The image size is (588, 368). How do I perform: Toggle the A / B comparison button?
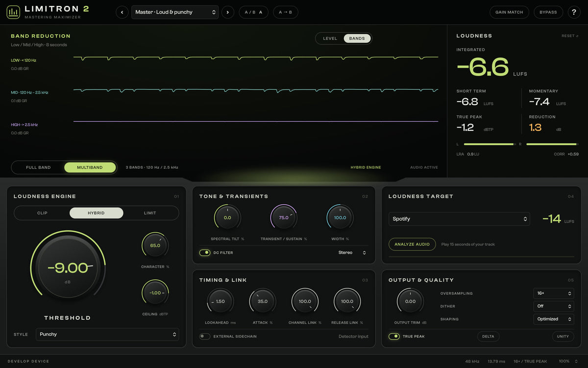tap(253, 12)
